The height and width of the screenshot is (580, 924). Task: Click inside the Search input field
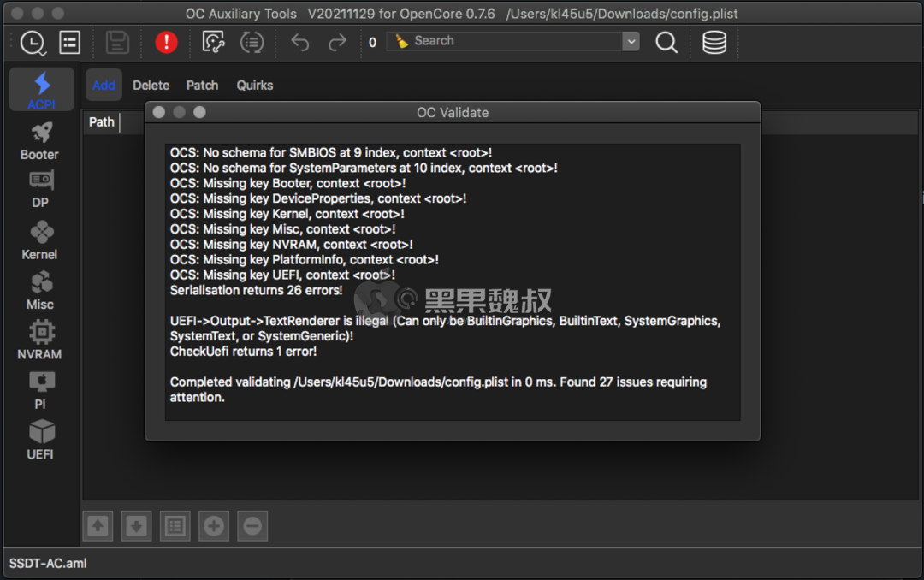click(505, 40)
